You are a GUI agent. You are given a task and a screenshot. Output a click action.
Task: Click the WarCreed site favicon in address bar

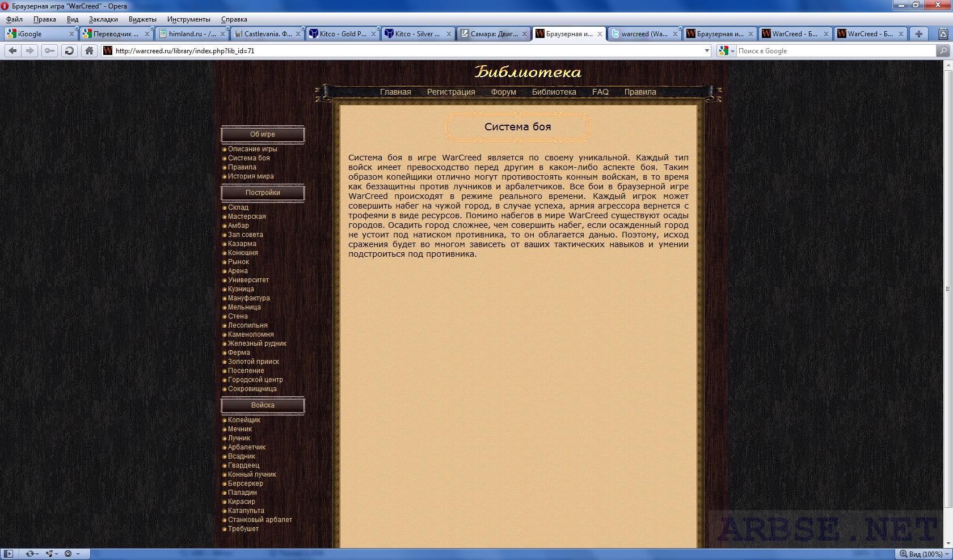[108, 50]
